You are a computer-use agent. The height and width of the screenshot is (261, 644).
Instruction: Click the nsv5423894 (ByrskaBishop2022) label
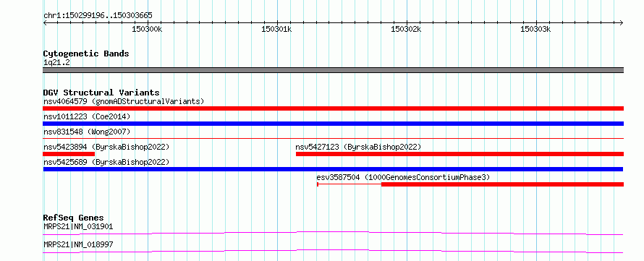(106, 147)
